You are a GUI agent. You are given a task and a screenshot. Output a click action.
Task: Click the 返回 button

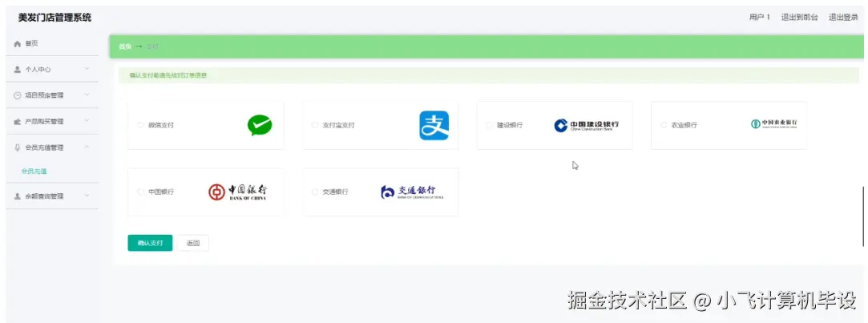(193, 243)
